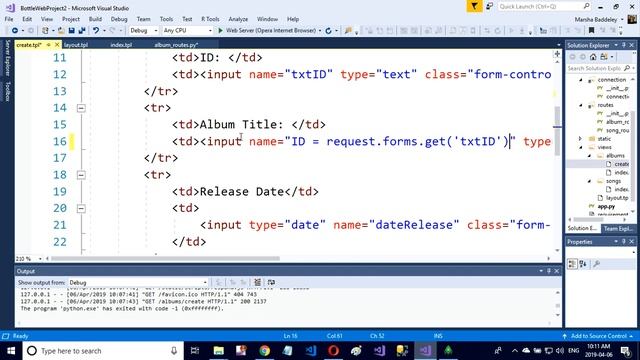Expand the static folder in Solution Explorer
The width and height of the screenshot is (640, 360).
pyautogui.click(x=581, y=139)
